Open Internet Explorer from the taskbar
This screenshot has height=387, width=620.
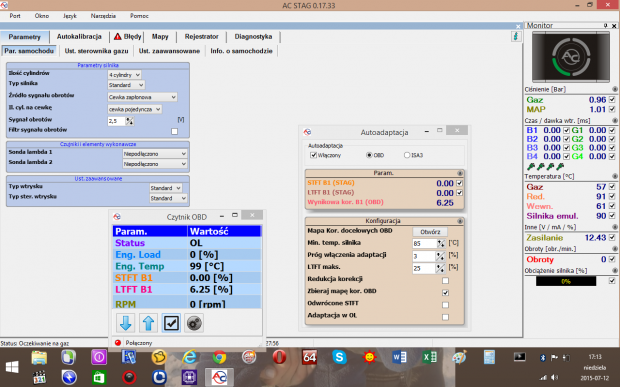(189, 357)
